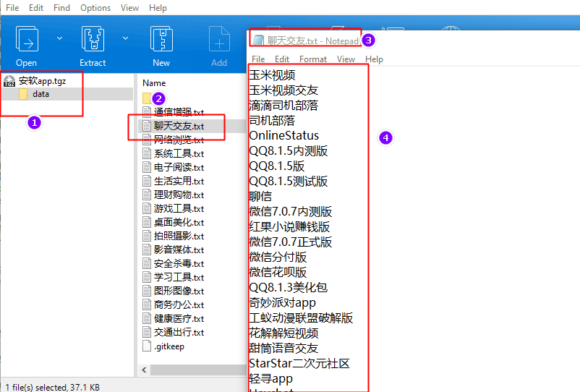Click the Add files toolbar icon
Image resolution: width=580 pixels, height=392 pixels.
click(x=219, y=39)
